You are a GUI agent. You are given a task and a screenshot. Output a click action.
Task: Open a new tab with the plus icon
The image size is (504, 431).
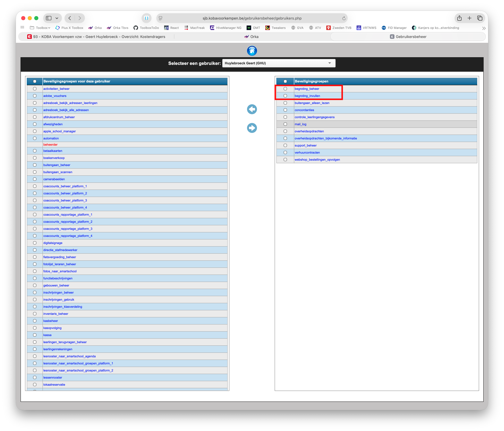(x=469, y=18)
